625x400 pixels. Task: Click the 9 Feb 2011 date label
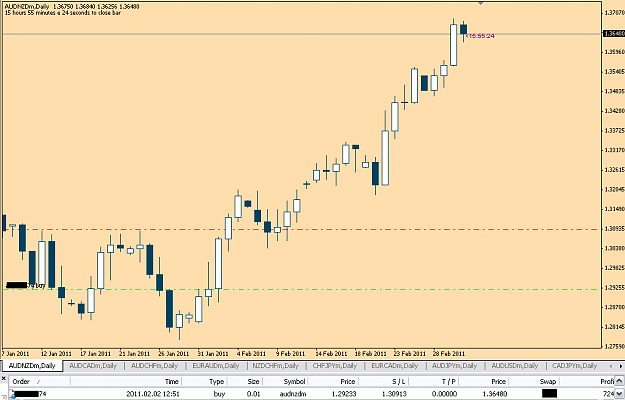[290, 353]
